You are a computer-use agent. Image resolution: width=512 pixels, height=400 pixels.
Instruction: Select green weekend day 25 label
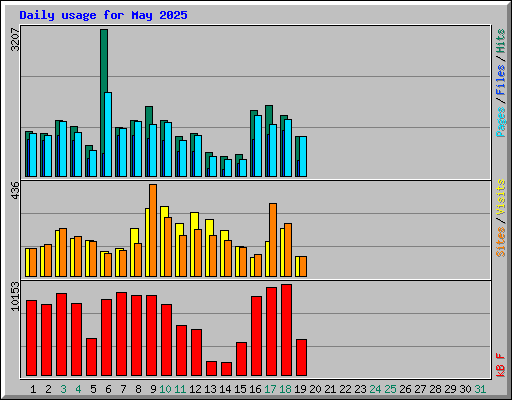[390, 389]
